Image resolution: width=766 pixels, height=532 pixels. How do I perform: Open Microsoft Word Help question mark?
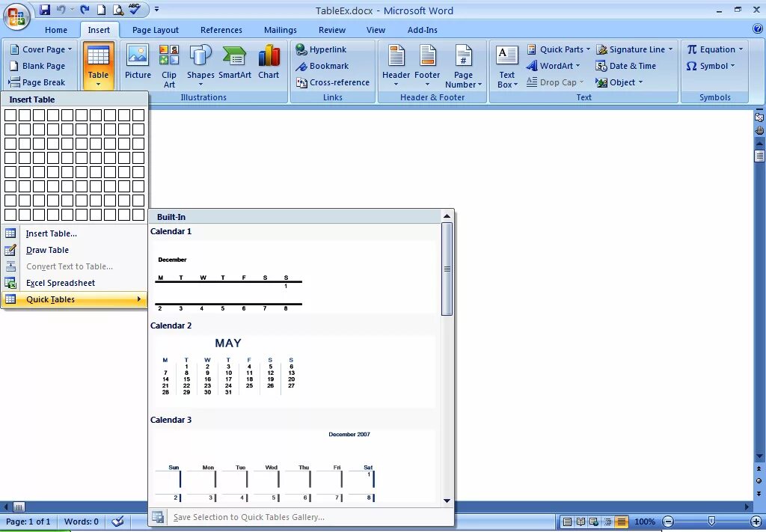tap(758, 29)
